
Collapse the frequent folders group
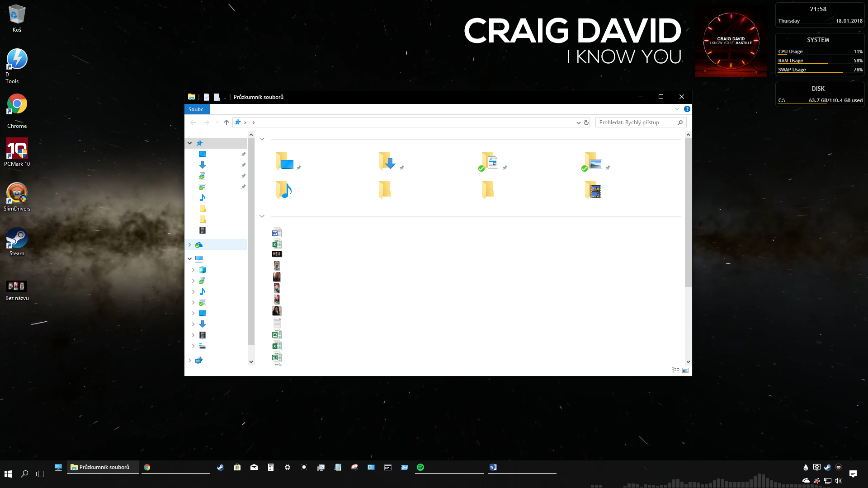[262, 139]
